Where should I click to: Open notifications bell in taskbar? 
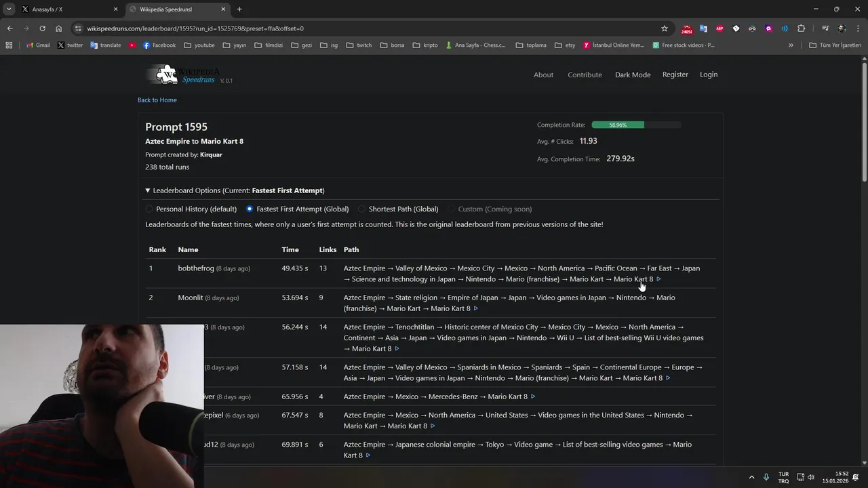(856, 477)
